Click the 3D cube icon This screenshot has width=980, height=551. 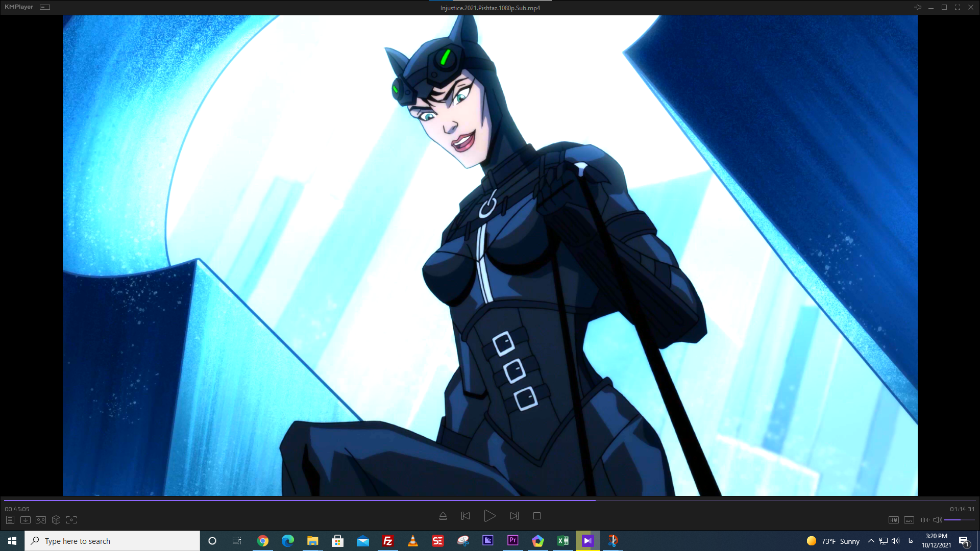tap(56, 520)
